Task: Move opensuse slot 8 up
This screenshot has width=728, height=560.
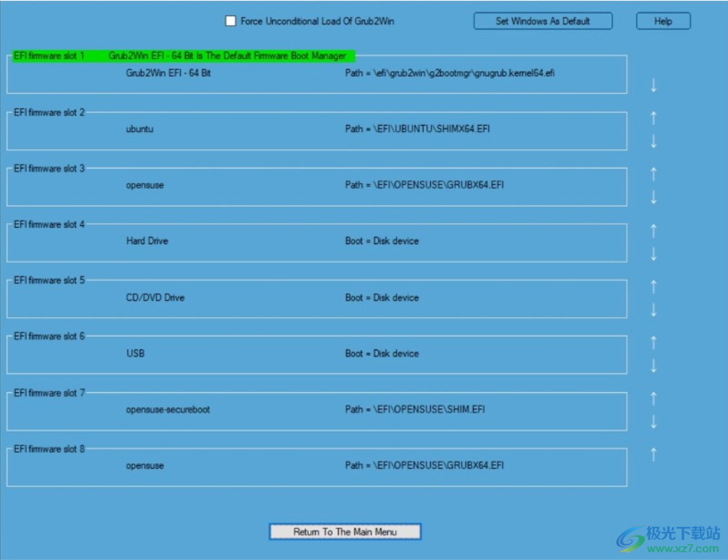Action: pyautogui.click(x=654, y=455)
